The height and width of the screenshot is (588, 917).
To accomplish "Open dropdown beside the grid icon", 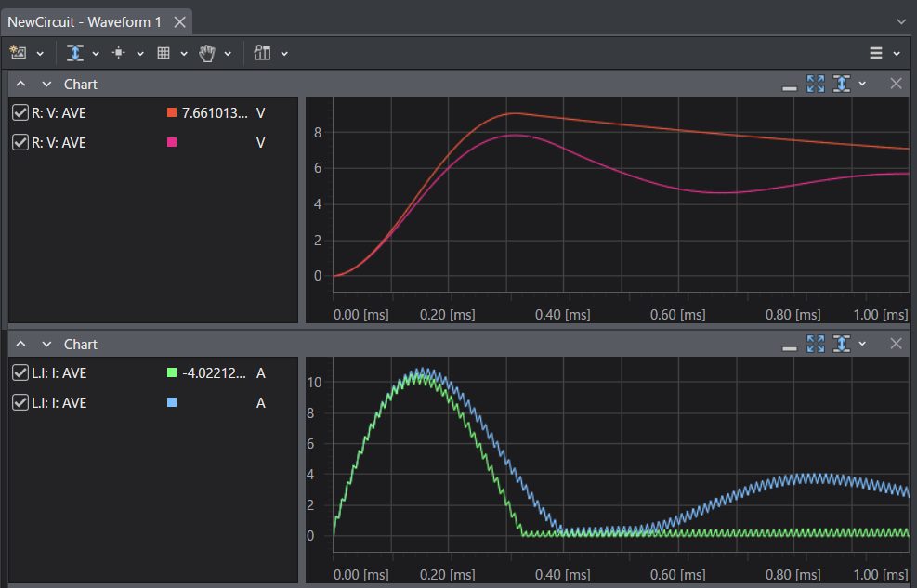I will (x=184, y=54).
